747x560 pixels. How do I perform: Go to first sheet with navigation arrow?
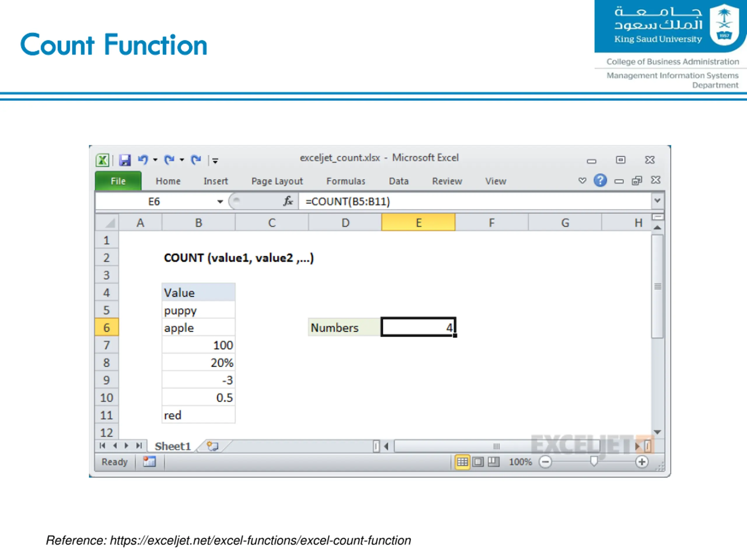pos(103,446)
